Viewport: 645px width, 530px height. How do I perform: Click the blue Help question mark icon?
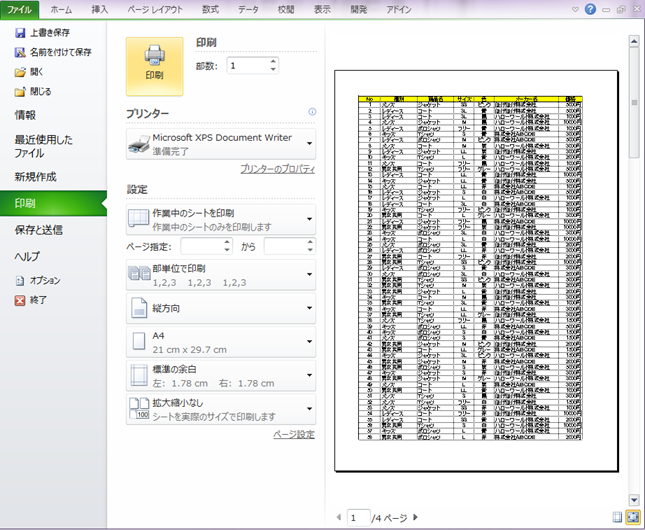pos(590,9)
